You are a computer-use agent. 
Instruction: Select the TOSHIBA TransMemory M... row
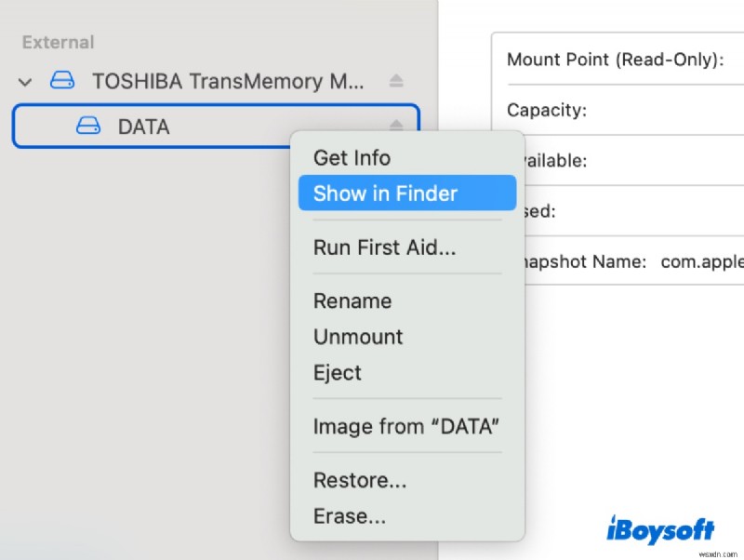pos(216,81)
